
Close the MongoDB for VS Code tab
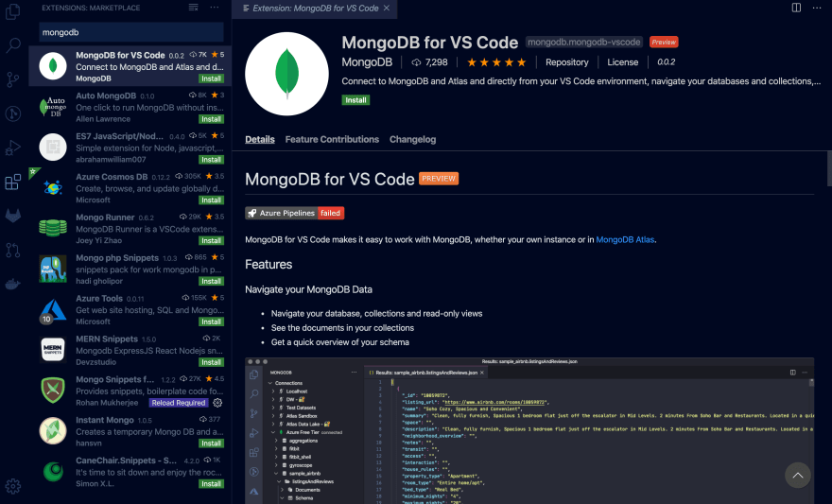387,8
